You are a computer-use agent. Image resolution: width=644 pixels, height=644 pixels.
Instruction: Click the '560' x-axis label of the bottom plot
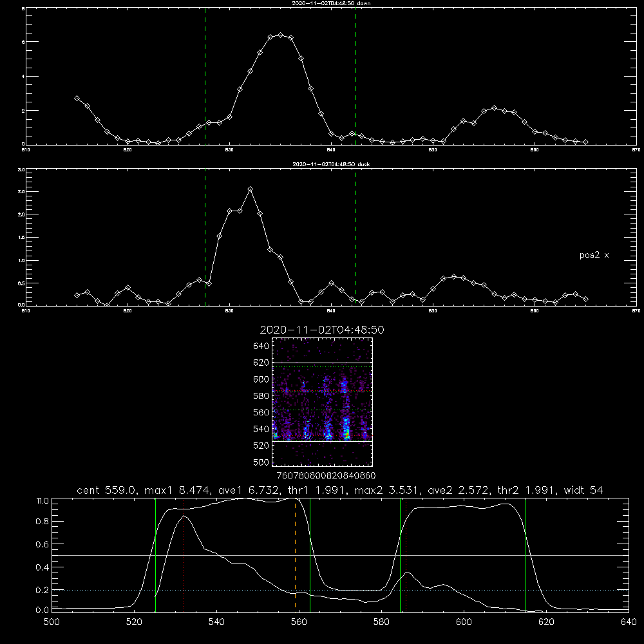pyautogui.click(x=299, y=622)
